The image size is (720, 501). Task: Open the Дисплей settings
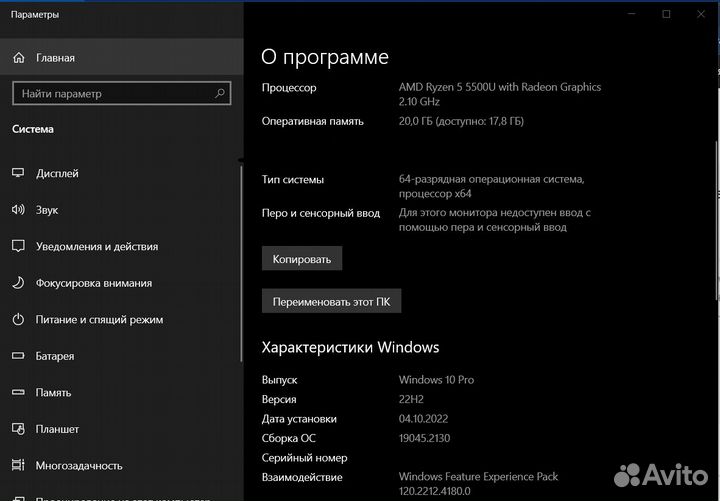pos(120,173)
